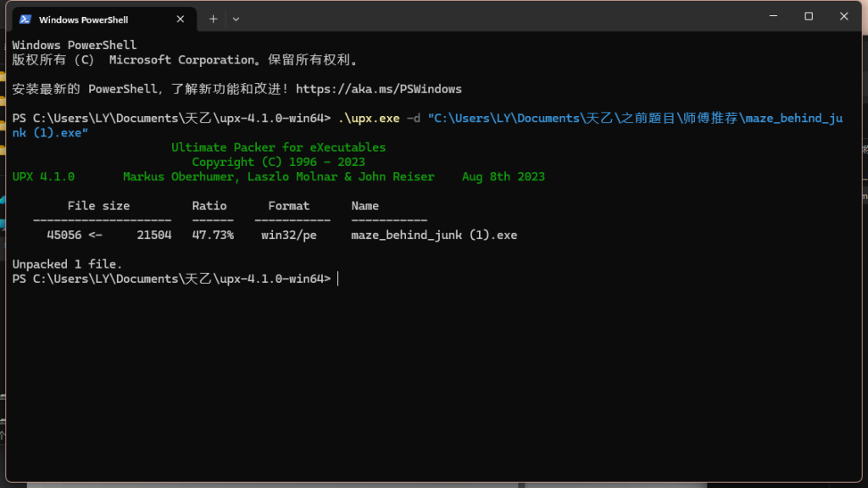Expand the new tab profile dropdown
Screen dimensions: 868x488
[x=236, y=19]
